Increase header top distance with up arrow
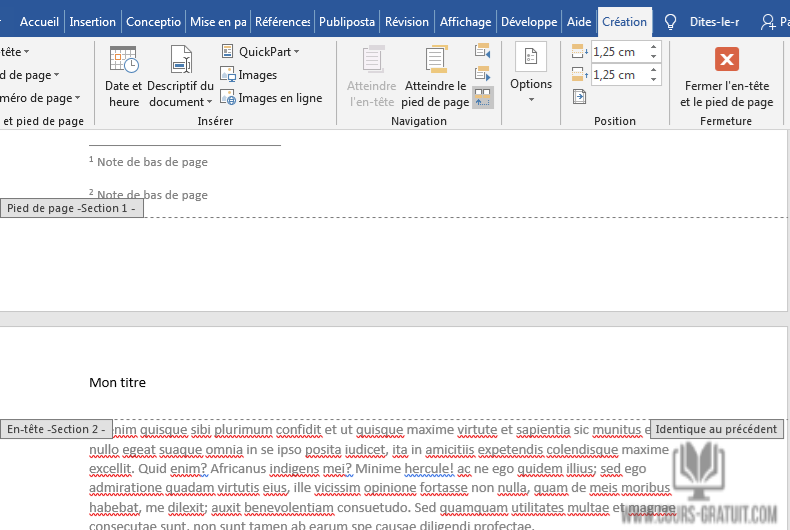This screenshot has width=790, height=530. (654, 46)
